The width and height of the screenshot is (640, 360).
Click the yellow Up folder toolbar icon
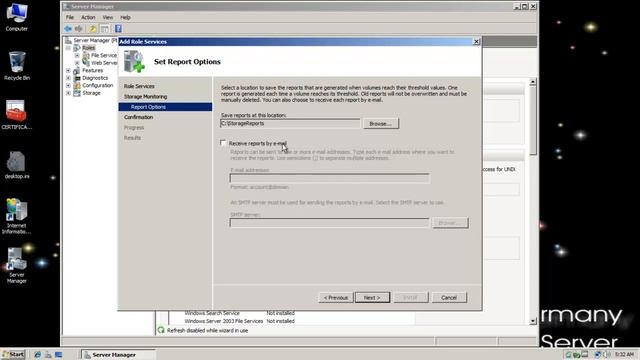pyautogui.click(x=93, y=29)
